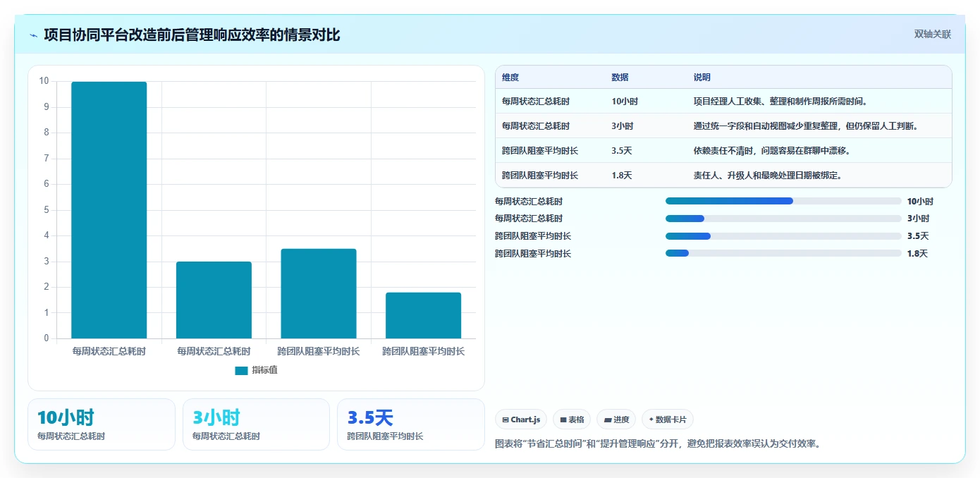The width and height of the screenshot is (980, 478).
Task: Click the y-axis tick label 0
Action: [x=47, y=338]
